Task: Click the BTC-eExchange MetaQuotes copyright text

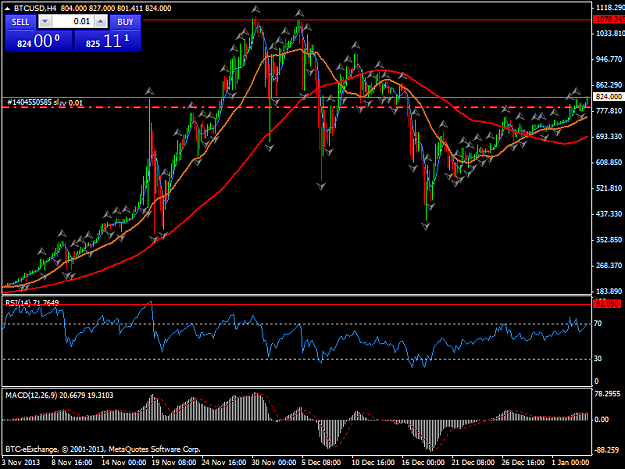Action: (x=103, y=449)
